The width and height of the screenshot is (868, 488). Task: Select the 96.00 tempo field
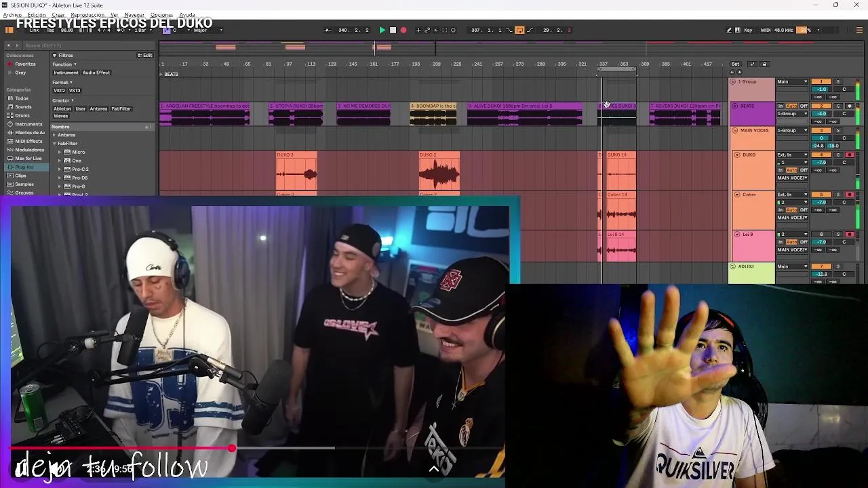(67, 30)
